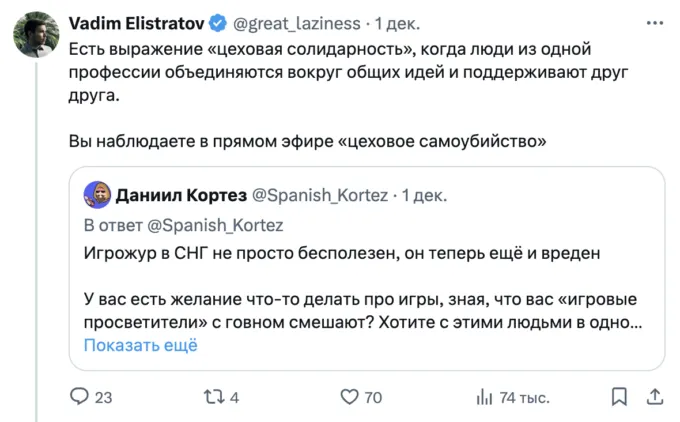Bookmark this tweet

[619, 397]
